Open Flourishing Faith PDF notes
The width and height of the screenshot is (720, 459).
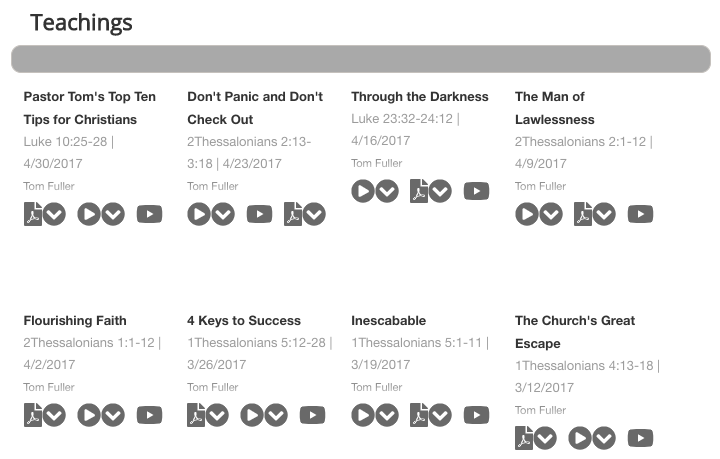33,415
